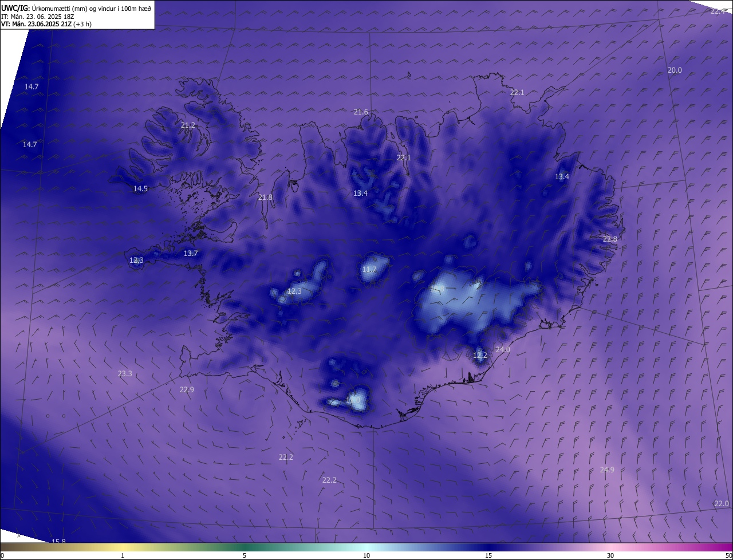This screenshot has width=733, height=560.
Task: Select the 23.3 value over the ocean
Action: click(125, 373)
